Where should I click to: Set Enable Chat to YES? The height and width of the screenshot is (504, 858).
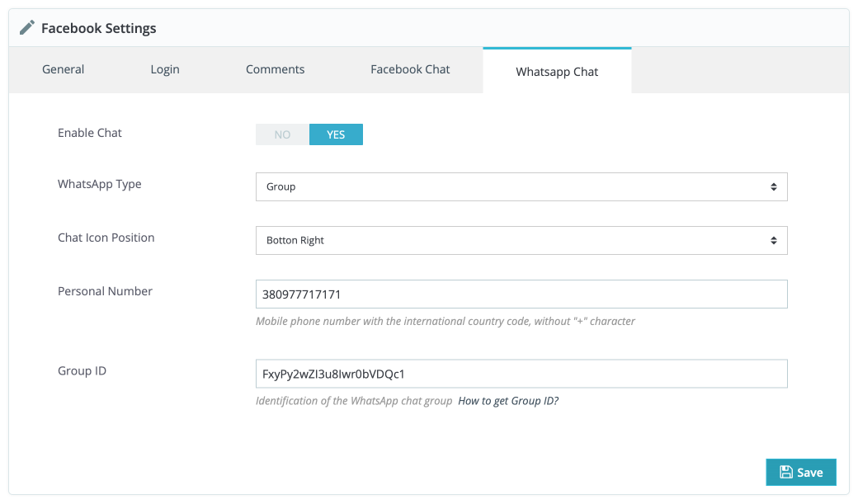(336, 134)
